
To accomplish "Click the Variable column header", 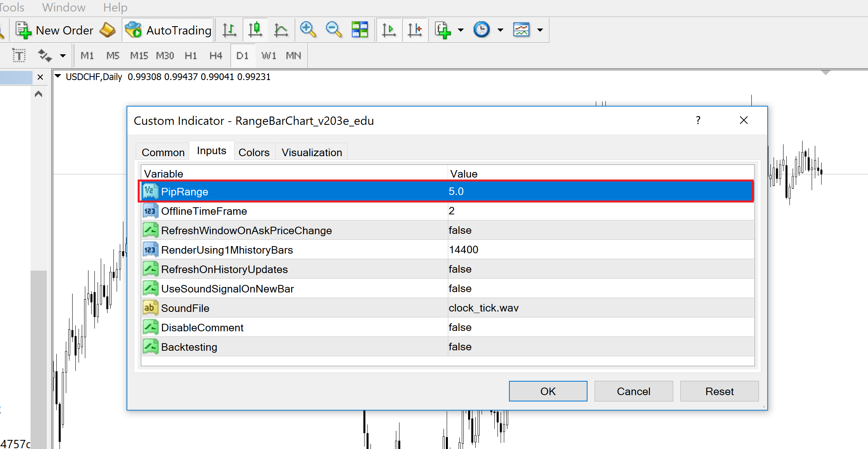I will pyautogui.click(x=294, y=174).
